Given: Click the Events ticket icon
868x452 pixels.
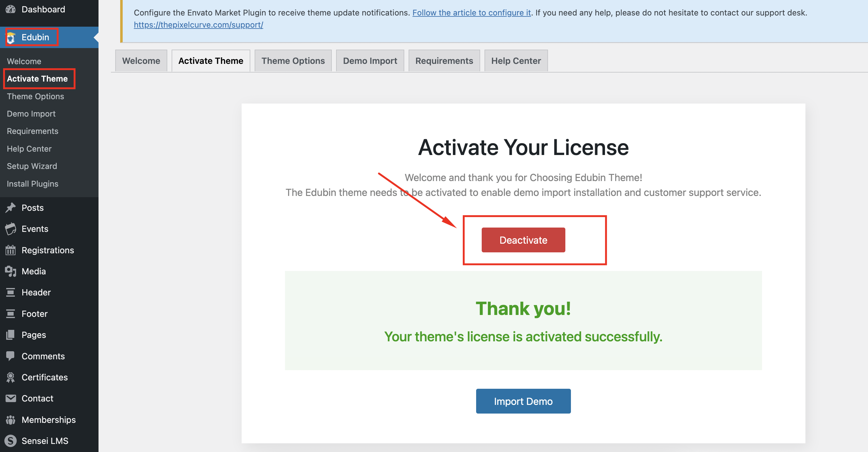Looking at the screenshot, I should 11,229.
